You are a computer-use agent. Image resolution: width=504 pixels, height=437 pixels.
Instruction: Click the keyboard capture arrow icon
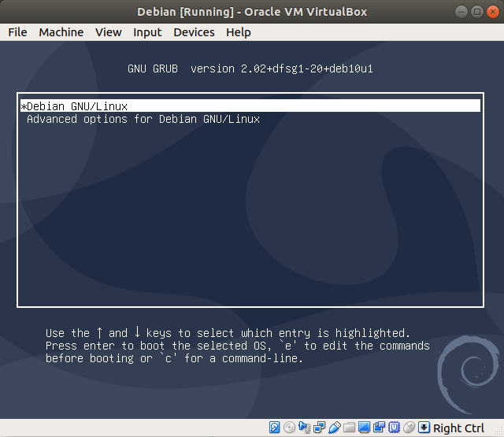(424, 428)
